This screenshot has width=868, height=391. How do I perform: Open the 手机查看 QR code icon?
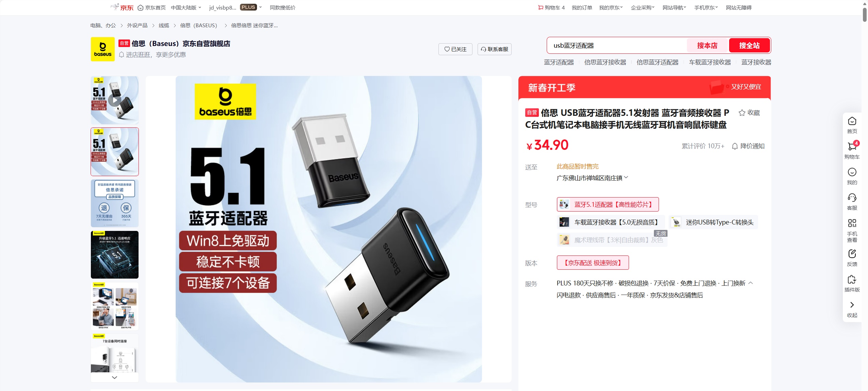(852, 223)
